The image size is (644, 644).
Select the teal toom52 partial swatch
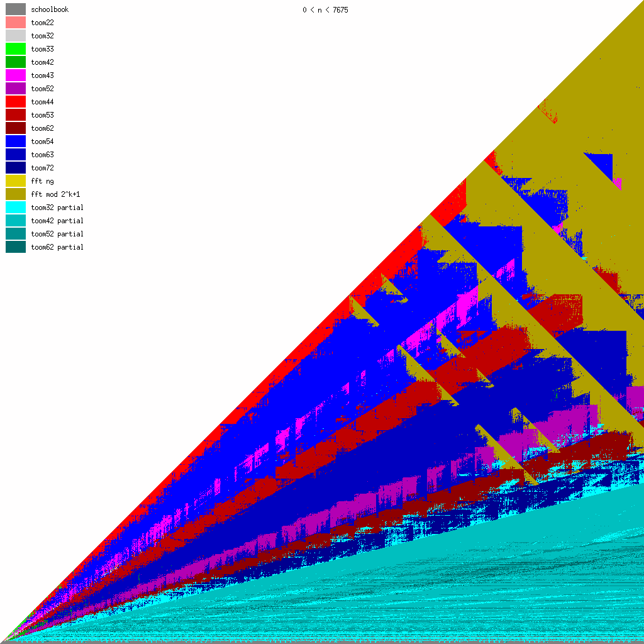click(x=16, y=233)
